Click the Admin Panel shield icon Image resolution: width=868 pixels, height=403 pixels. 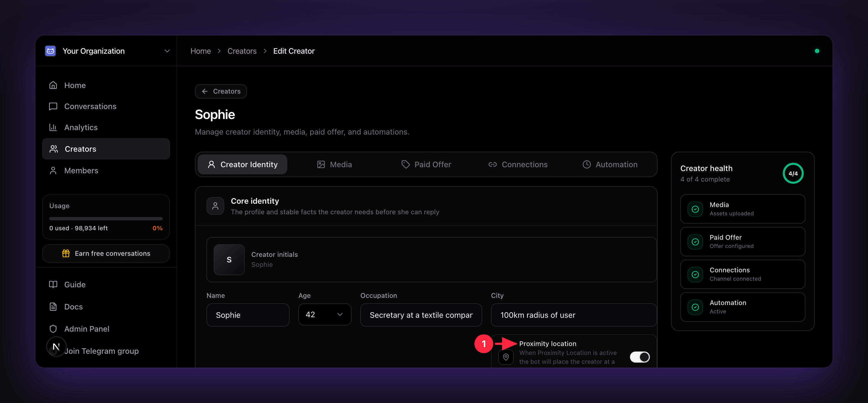pos(53,329)
